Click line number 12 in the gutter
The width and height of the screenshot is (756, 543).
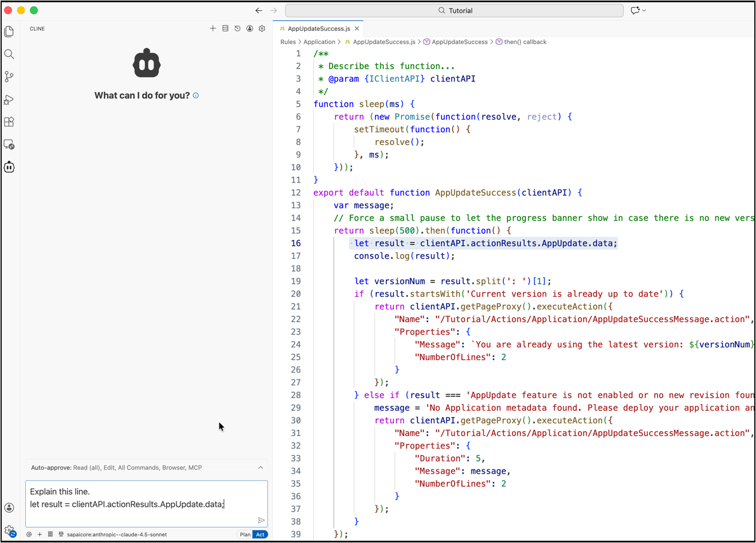coord(296,193)
